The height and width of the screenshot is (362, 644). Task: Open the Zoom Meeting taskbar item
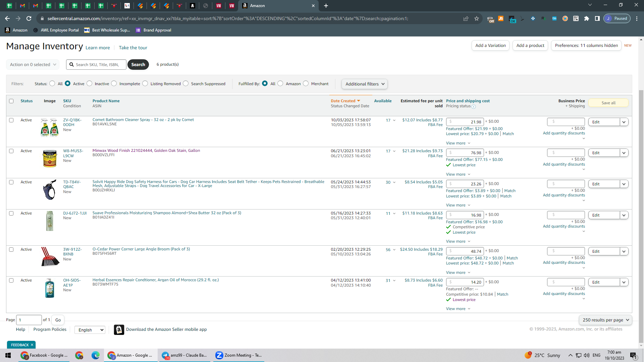[x=239, y=355]
